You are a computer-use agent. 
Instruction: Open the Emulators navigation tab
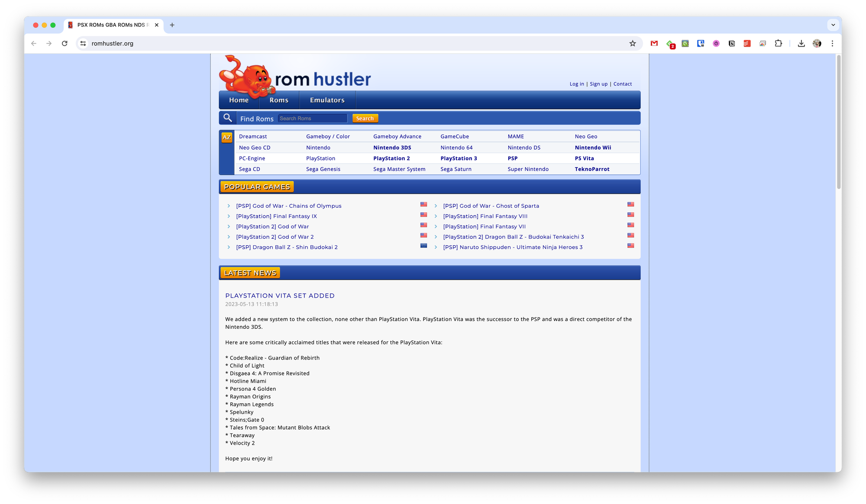pos(327,100)
